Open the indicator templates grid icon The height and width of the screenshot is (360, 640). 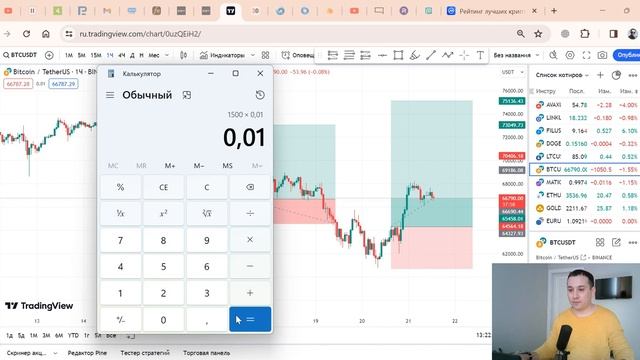point(265,55)
